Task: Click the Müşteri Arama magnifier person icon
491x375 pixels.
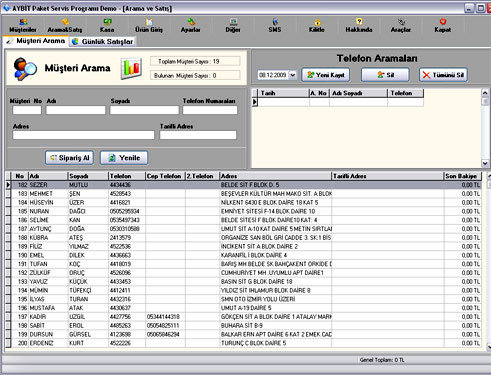Action: [x=25, y=69]
